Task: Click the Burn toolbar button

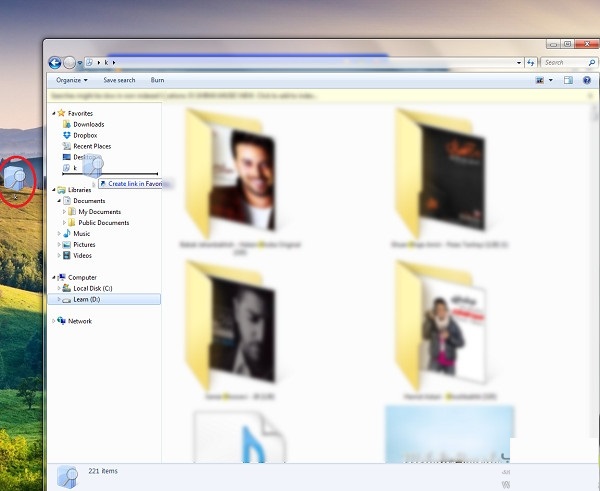Action: pyautogui.click(x=157, y=80)
